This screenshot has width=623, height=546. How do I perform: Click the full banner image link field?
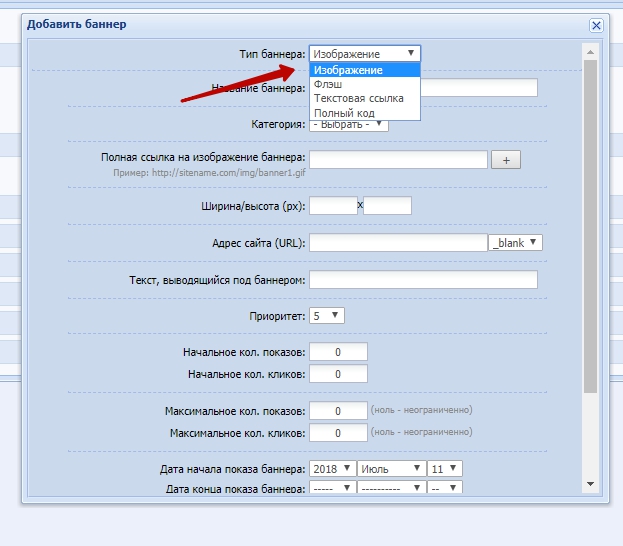click(x=398, y=160)
